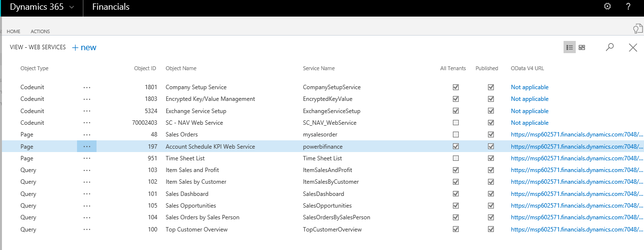Open the settings gear icon

click(x=607, y=7)
